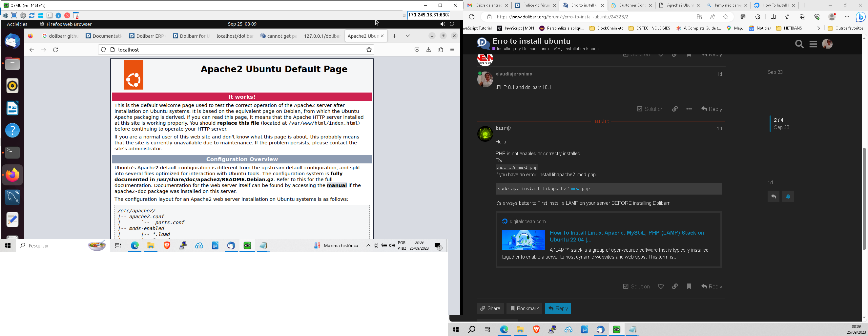Bookmark localhost with Firefox's star icon
Viewport: 868px width, 336px height.
[369, 50]
